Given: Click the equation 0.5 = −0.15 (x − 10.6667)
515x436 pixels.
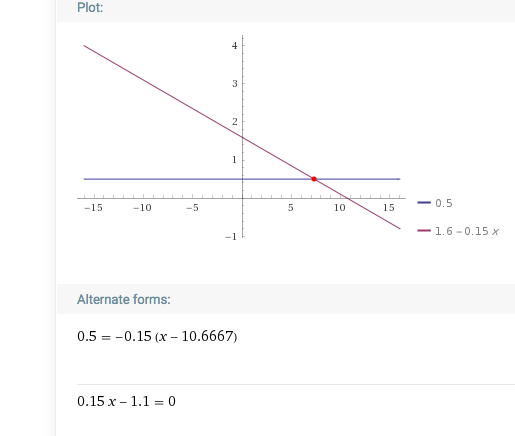Looking at the screenshot, I should point(157,336).
